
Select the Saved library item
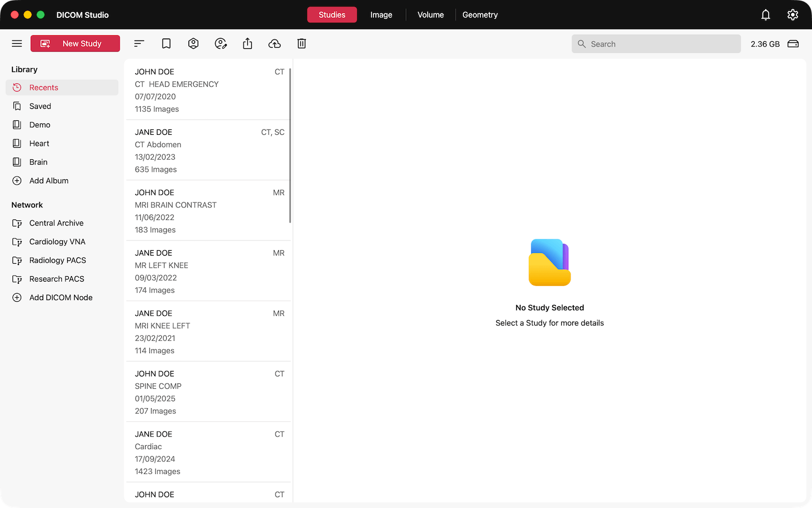click(x=62, y=106)
